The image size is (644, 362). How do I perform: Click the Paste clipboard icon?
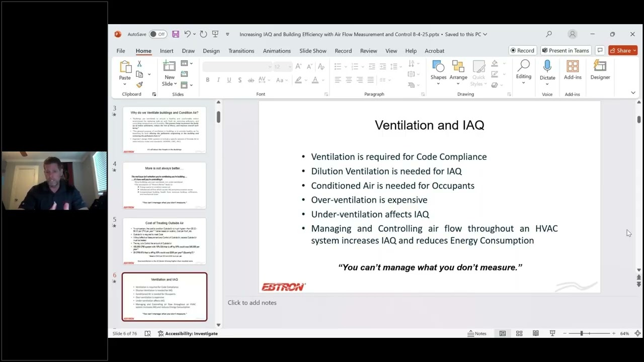(x=125, y=67)
